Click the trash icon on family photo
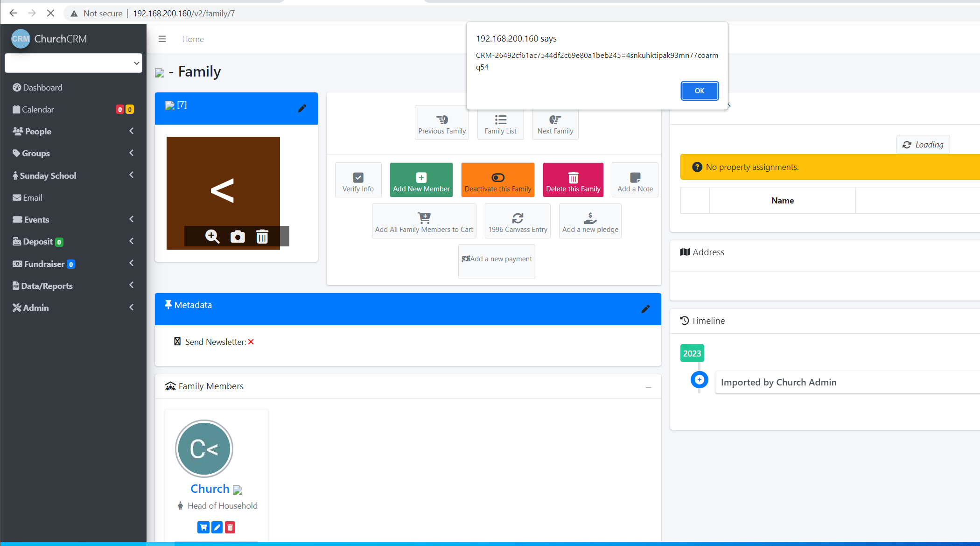980x546 pixels. (262, 237)
